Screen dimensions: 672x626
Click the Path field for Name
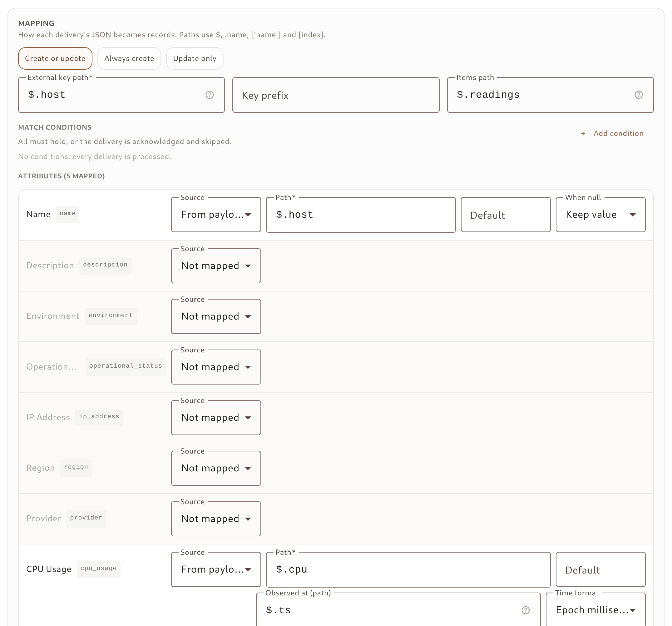[361, 215]
